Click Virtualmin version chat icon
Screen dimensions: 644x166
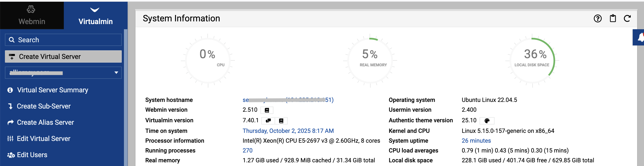tap(268, 121)
